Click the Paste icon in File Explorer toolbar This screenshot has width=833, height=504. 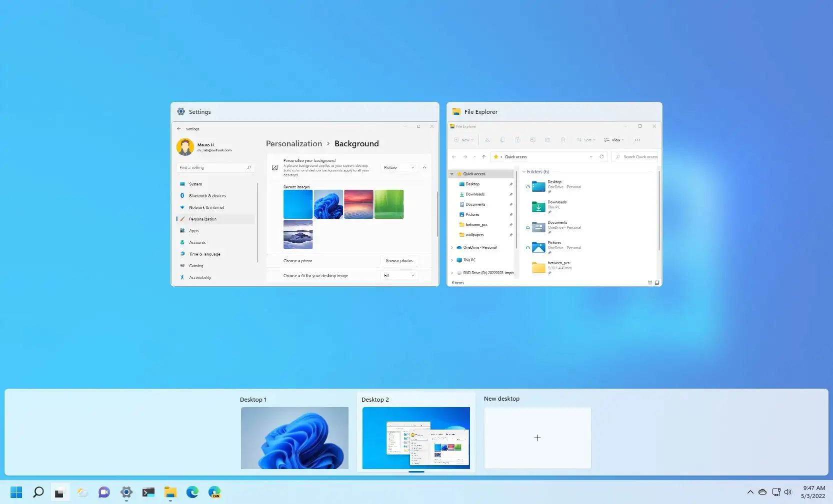pos(517,140)
